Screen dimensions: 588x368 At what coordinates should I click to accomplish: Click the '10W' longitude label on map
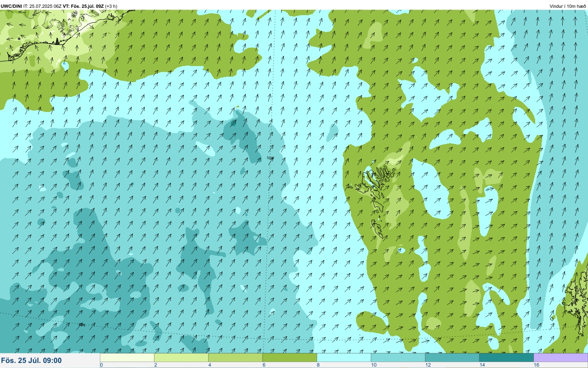pyautogui.click(x=270, y=158)
